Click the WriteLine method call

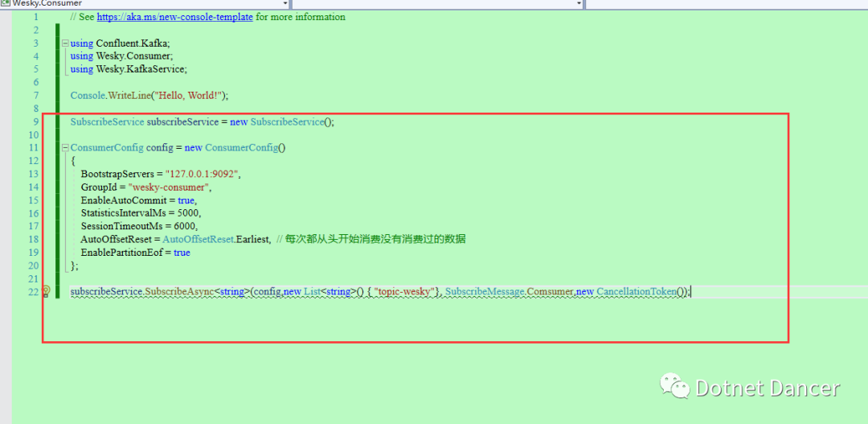129,95
